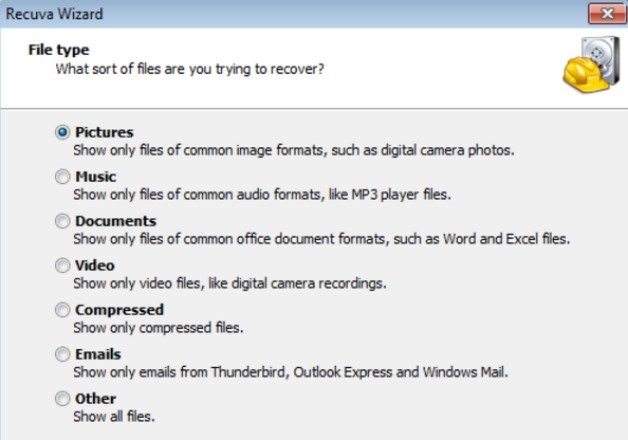The height and width of the screenshot is (440, 628).
Task: Select the Pictures radio button
Action: [x=62, y=132]
